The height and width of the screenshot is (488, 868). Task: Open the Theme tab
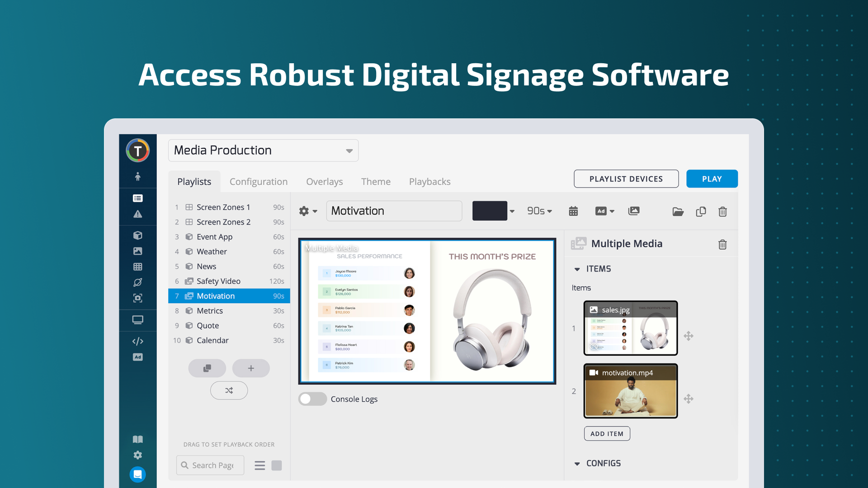pyautogui.click(x=376, y=182)
